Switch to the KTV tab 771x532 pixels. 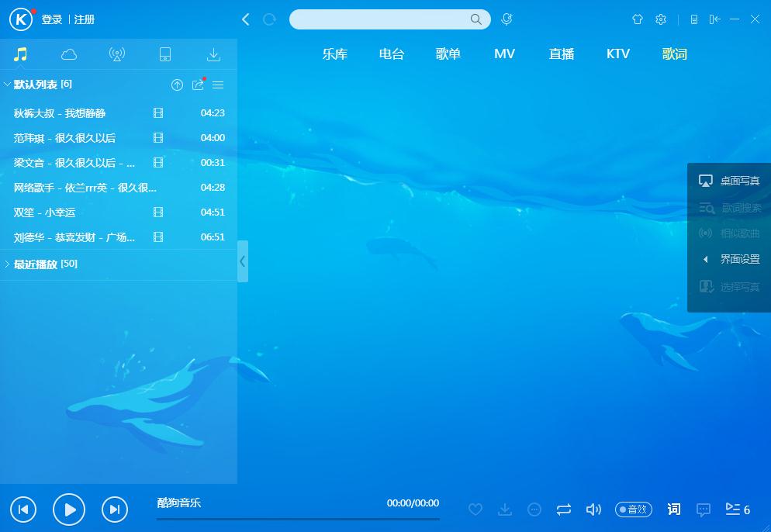pyautogui.click(x=618, y=54)
